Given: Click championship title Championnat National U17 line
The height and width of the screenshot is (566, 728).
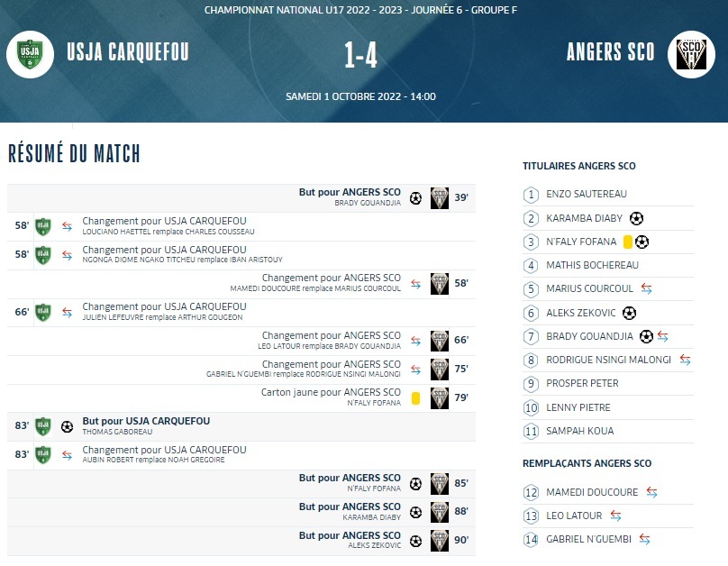Looking at the screenshot, I should tap(360, 10).
